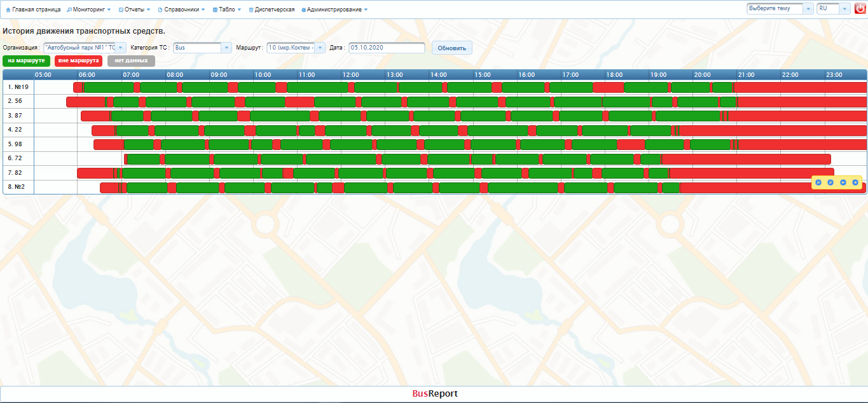Viewport: 868px width, 403px height.
Task: Click the Дата field with 05.10.2020
Action: pyautogui.click(x=387, y=48)
